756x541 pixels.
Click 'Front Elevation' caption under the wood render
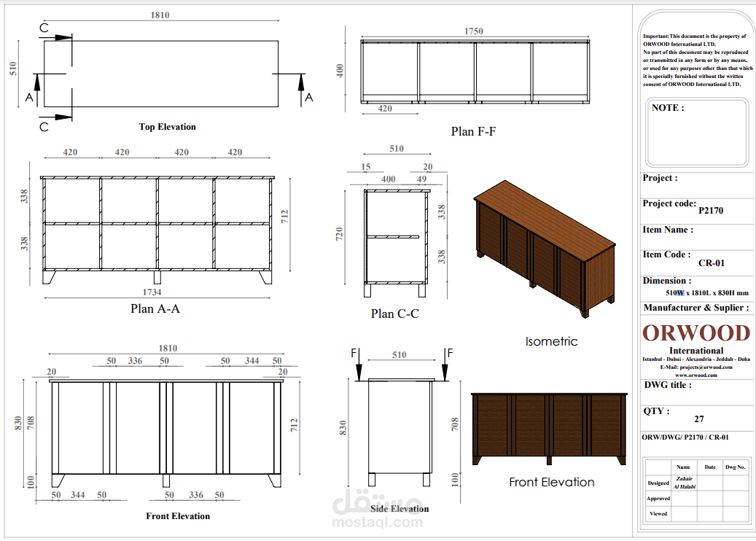coord(552,482)
